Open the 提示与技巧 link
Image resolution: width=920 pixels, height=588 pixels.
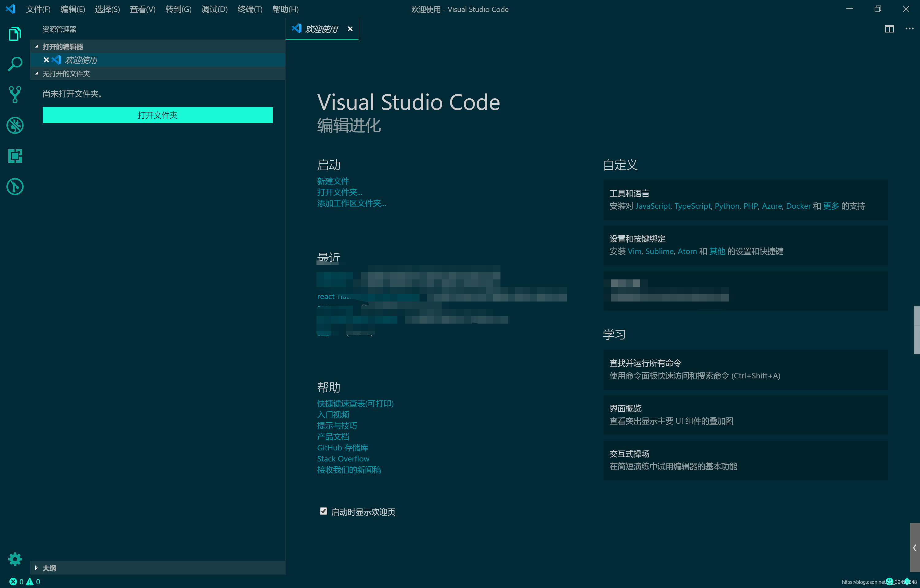click(x=337, y=426)
